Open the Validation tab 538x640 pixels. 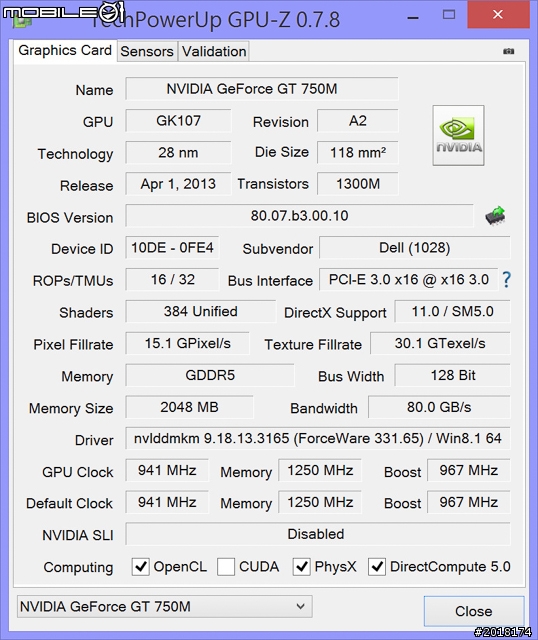pyautogui.click(x=214, y=51)
